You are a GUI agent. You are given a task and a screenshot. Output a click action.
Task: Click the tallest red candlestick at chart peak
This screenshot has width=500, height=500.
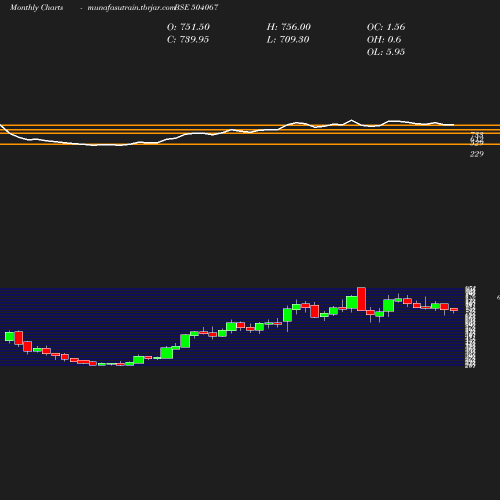pyautogui.click(x=361, y=299)
